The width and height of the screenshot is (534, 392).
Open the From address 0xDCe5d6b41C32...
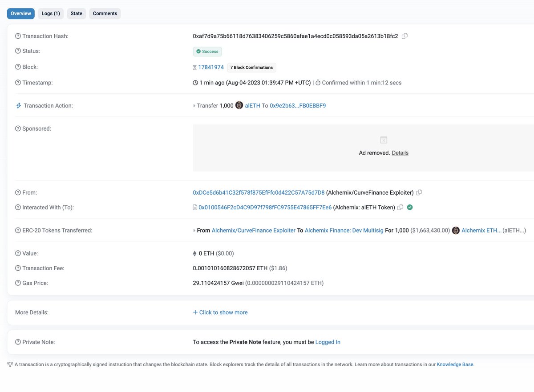click(x=259, y=192)
